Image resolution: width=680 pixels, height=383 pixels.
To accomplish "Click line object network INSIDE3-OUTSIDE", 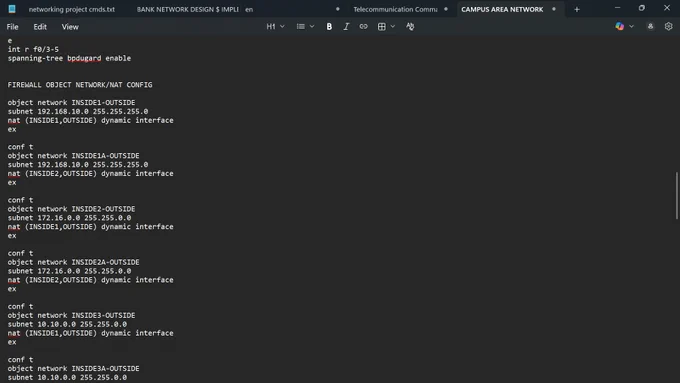I will coord(71,315).
